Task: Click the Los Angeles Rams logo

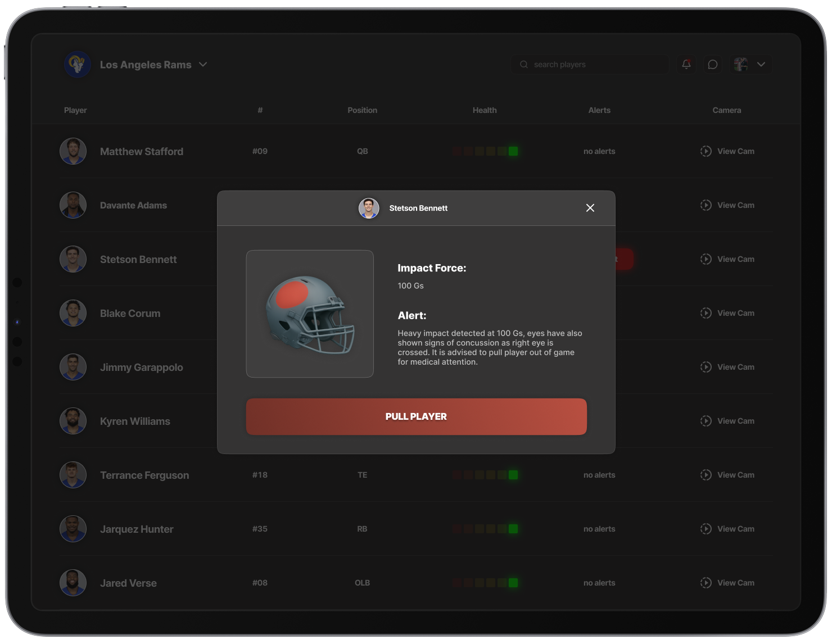Action: pyautogui.click(x=77, y=65)
